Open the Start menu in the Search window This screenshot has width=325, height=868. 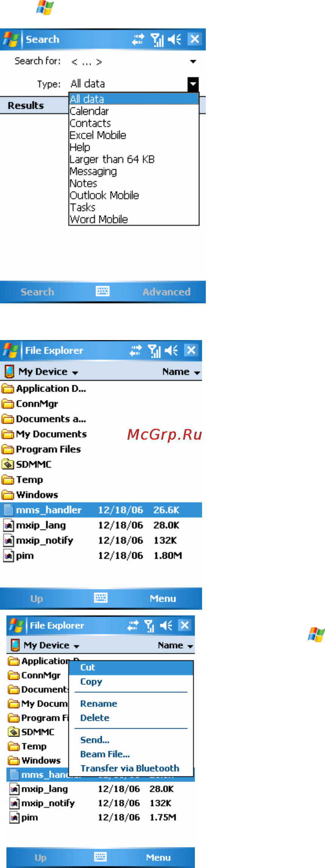coord(10,39)
